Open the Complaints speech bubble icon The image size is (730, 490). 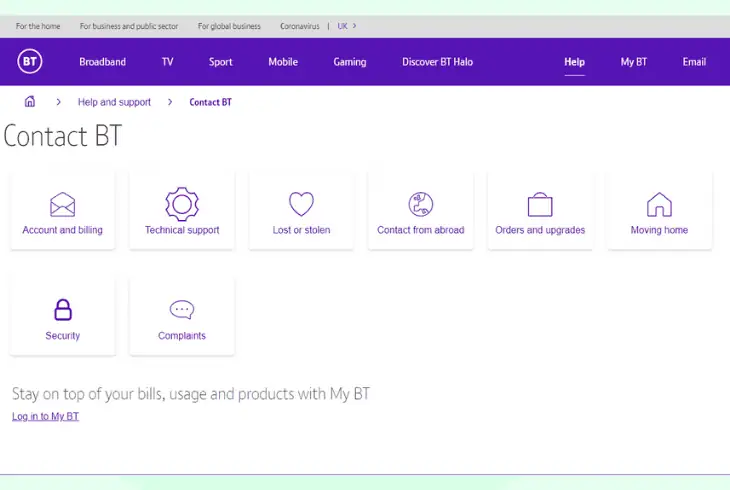[182, 310]
